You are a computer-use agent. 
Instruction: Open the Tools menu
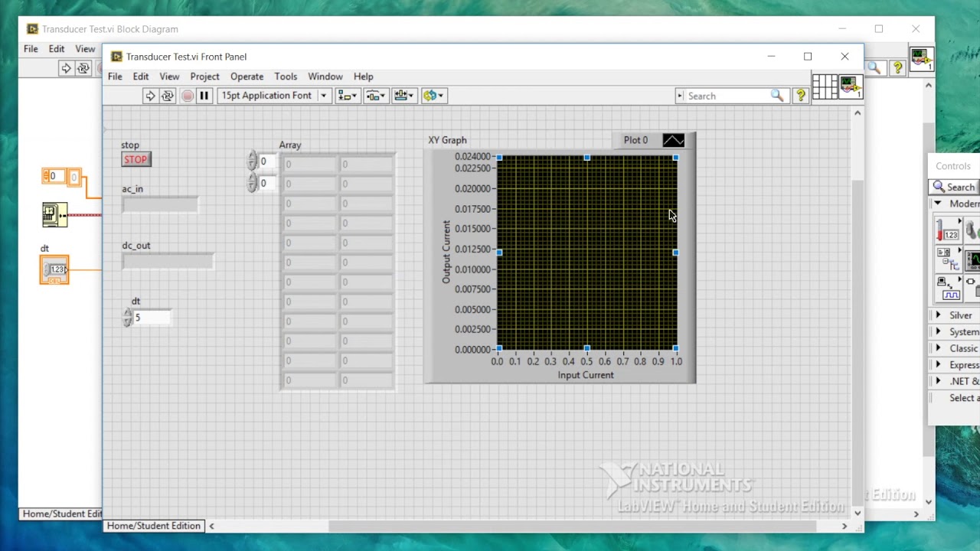(x=286, y=77)
